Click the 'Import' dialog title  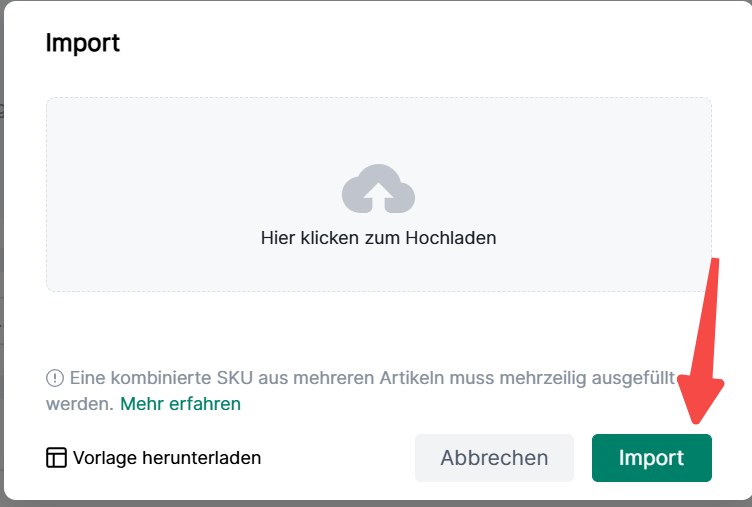(83, 43)
